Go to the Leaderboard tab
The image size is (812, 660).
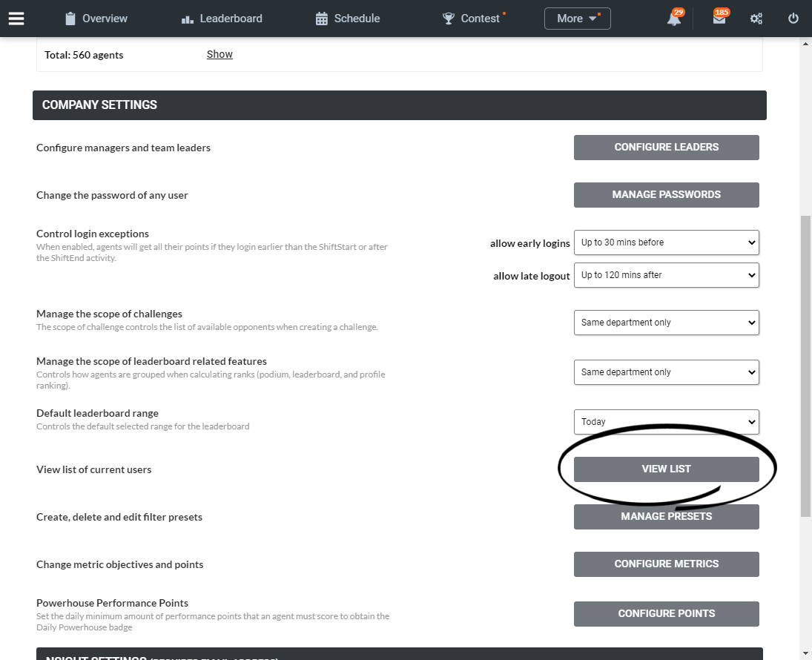(222, 19)
